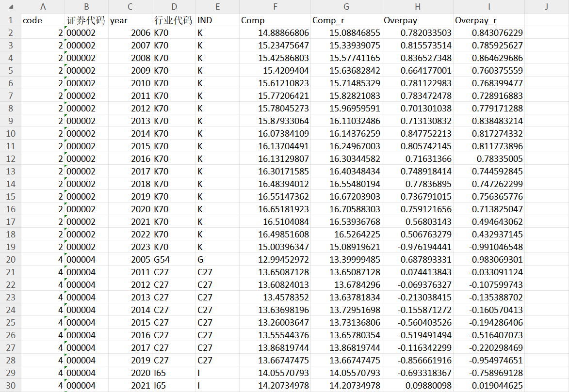The width and height of the screenshot is (569, 392).
Task: Select cell with value -0.954974651
Action: coord(489,361)
